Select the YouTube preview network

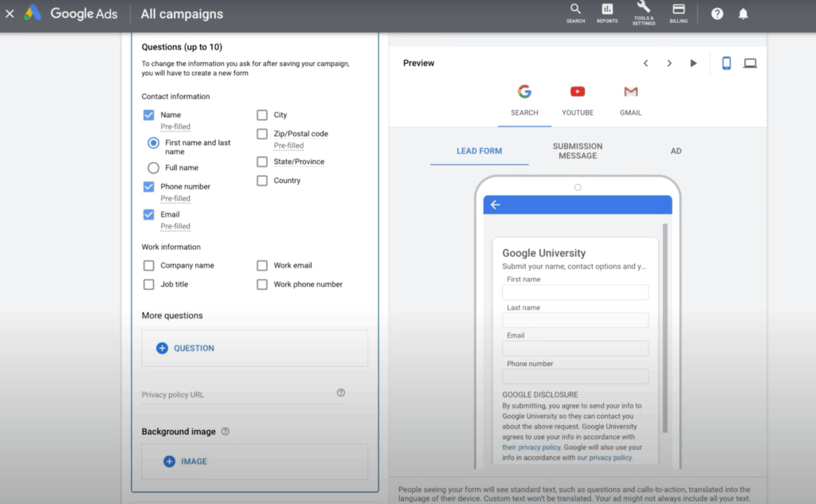click(578, 101)
